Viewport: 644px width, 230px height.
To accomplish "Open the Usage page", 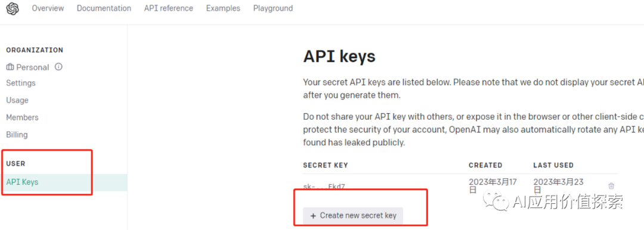I will click(x=17, y=100).
